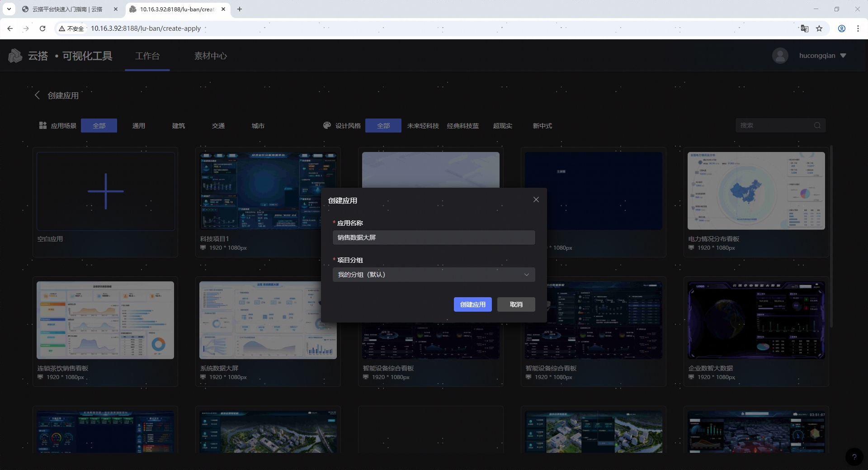This screenshot has width=868, height=470.
Task: Click the 企业数智大数据 title text
Action: click(x=711, y=368)
